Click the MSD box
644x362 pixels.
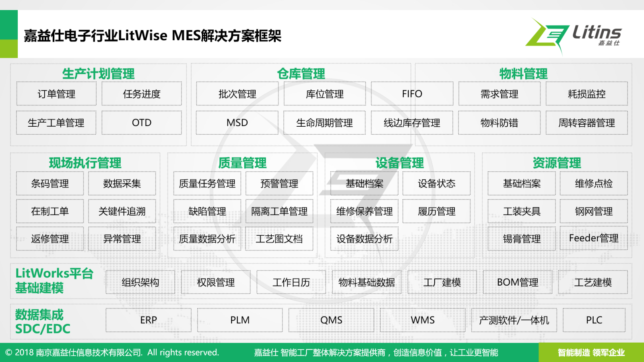click(x=237, y=123)
